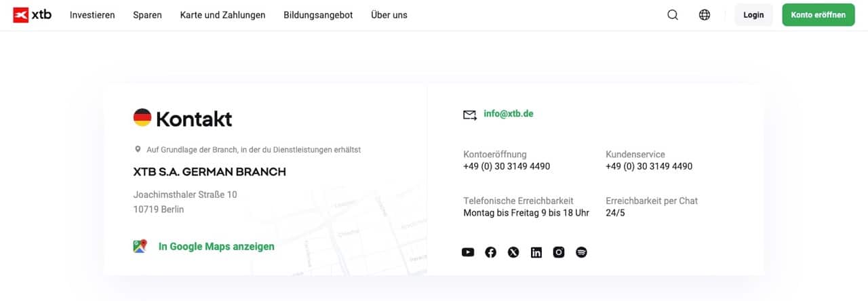Open the Investieren menu
This screenshot has width=868, height=301.
tap(92, 15)
